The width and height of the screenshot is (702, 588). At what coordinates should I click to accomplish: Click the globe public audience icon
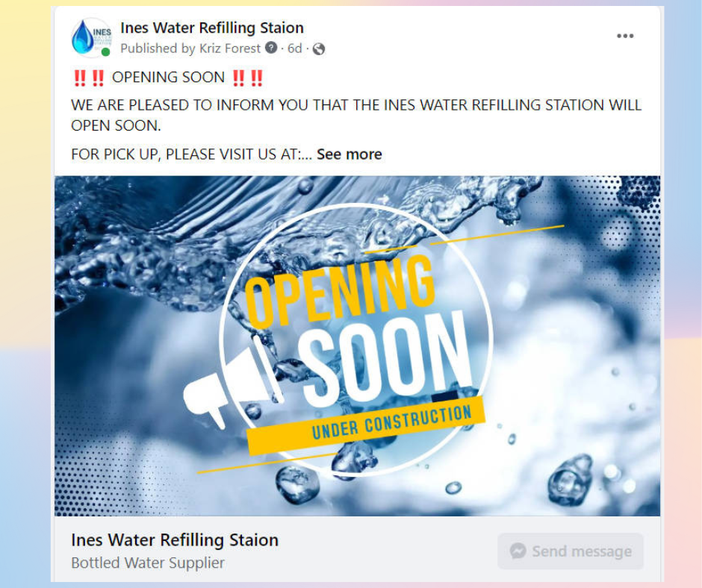(x=318, y=49)
